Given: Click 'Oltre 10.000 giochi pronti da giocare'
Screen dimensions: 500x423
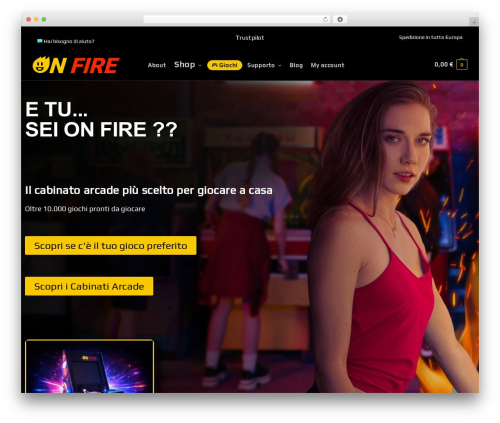Looking at the screenshot, I should [85, 209].
